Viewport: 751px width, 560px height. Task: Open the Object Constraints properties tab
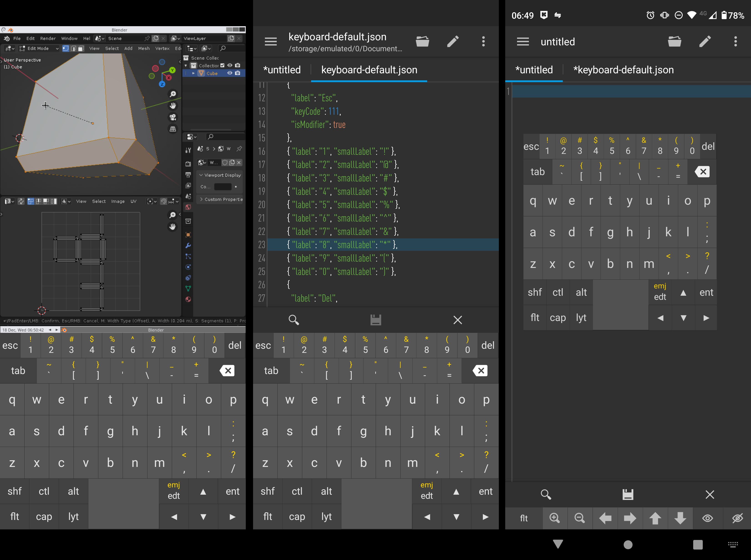click(188, 278)
